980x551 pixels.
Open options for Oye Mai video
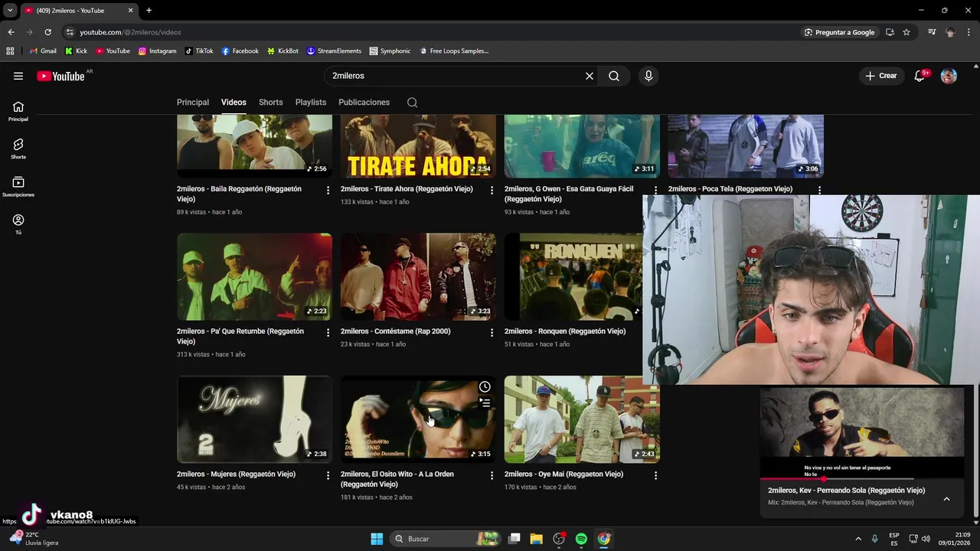coord(655,475)
